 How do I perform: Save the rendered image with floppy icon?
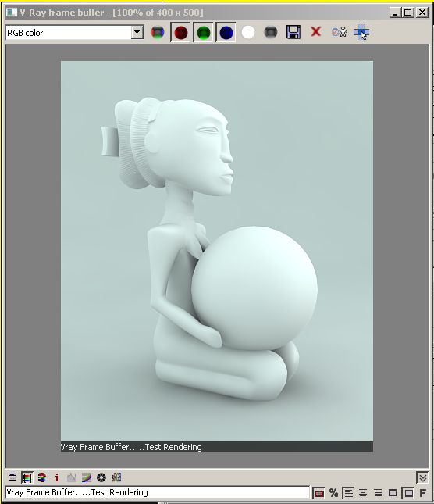(293, 32)
